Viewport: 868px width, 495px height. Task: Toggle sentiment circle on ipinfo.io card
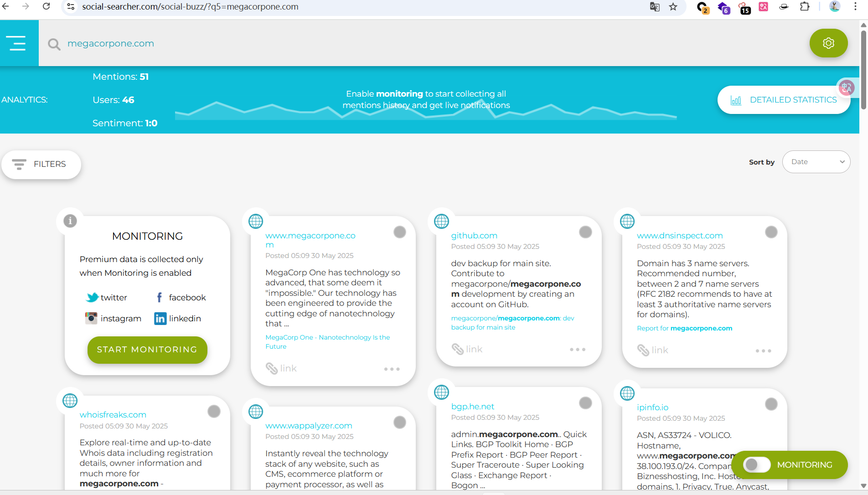771,404
